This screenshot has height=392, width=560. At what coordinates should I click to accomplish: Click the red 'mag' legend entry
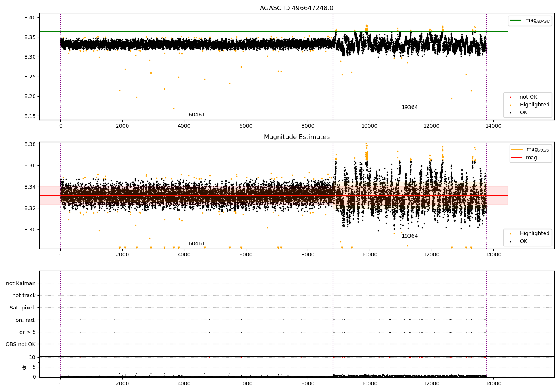524,158
